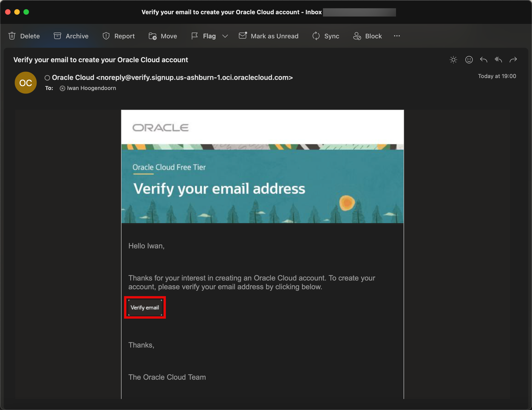The width and height of the screenshot is (532, 410).
Task: Reply to the sender
Action: click(484, 60)
